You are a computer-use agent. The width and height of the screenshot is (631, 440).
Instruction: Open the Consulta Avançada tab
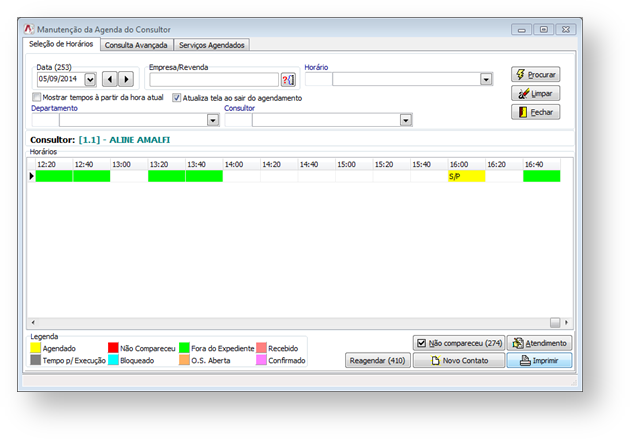click(x=136, y=45)
